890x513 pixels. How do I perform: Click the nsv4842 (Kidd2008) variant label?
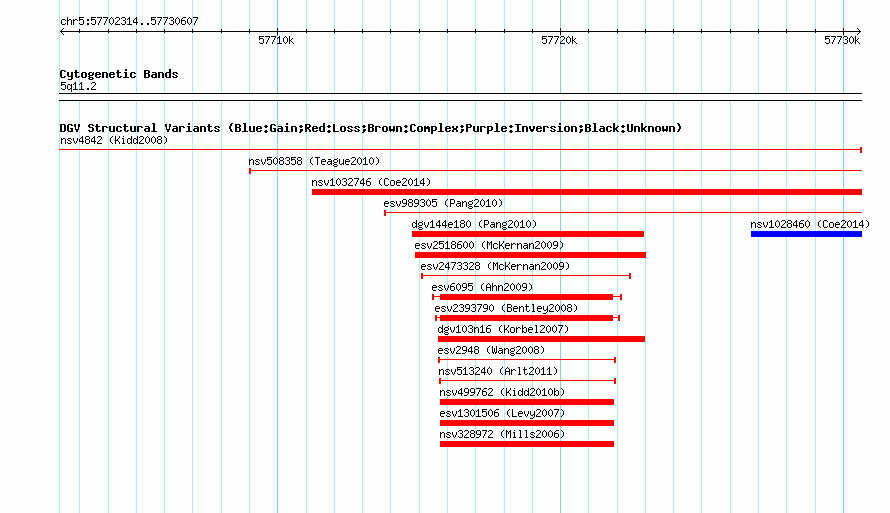(x=114, y=140)
